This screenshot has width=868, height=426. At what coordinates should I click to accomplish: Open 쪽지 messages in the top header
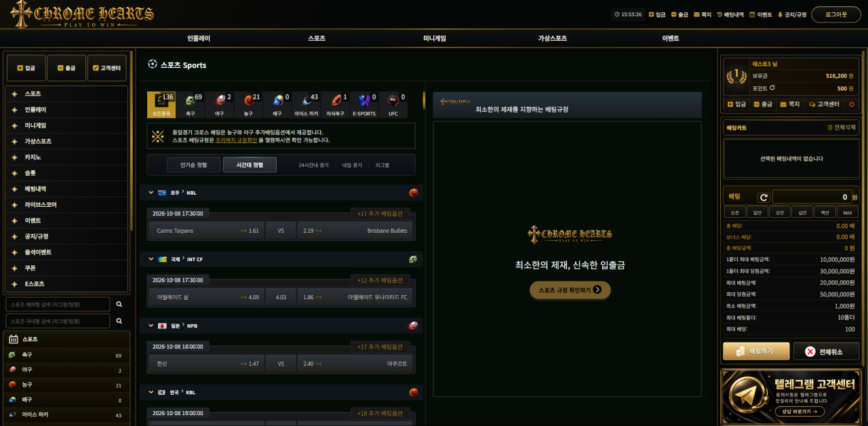703,14
